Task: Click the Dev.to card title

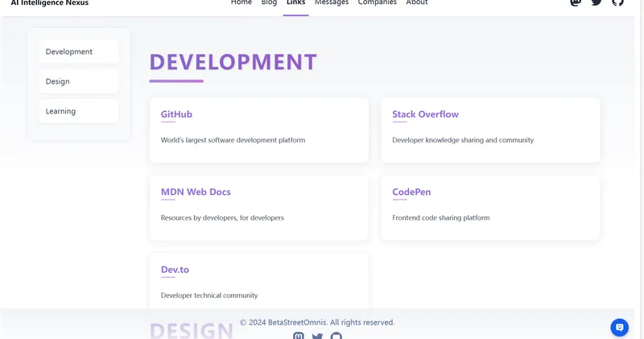Action: (x=175, y=270)
